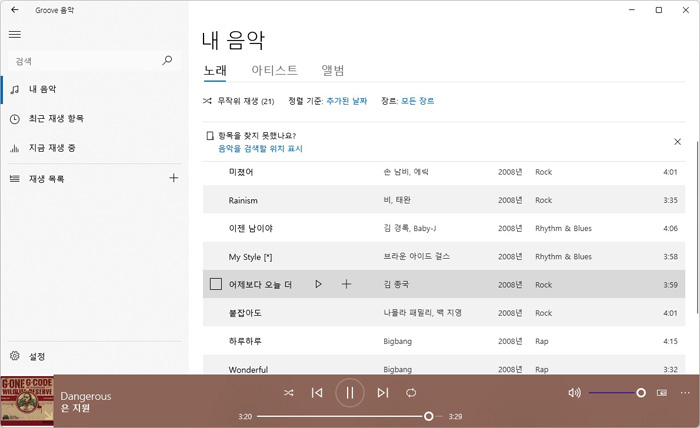Click the Dangerous album art thumbnail
Image resolution: width=700 pixels, height=428 pixels.
pos(27,401)
